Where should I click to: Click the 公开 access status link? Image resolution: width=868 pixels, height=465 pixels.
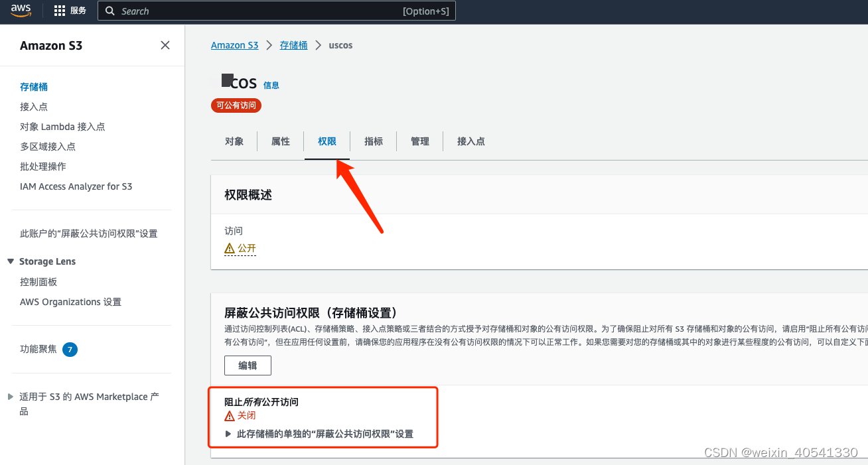coord(247,249)
